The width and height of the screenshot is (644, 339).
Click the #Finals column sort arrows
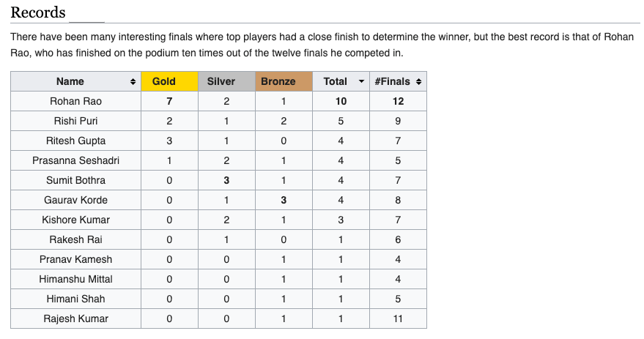coord(418,81)
